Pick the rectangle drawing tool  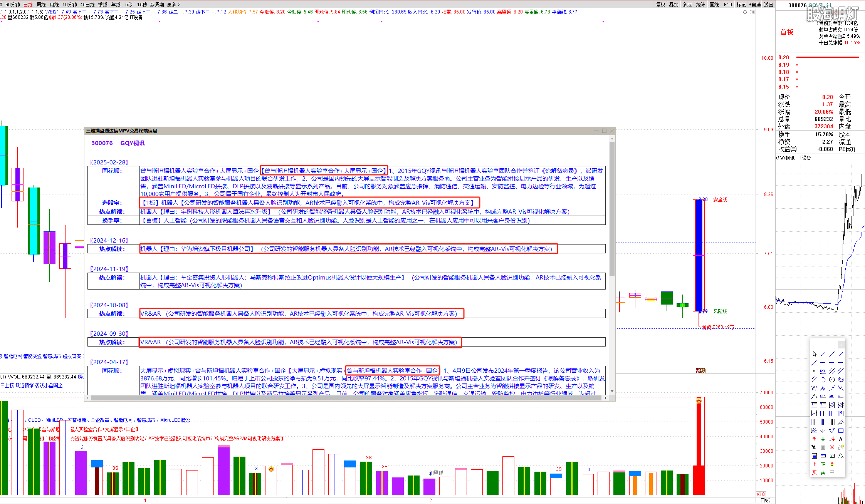(x=841, y=430)
